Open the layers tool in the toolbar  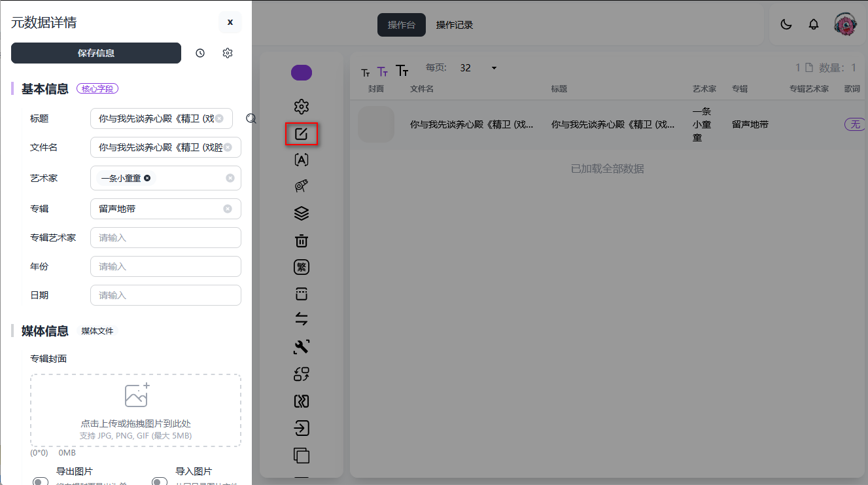(x=301, y=213)
